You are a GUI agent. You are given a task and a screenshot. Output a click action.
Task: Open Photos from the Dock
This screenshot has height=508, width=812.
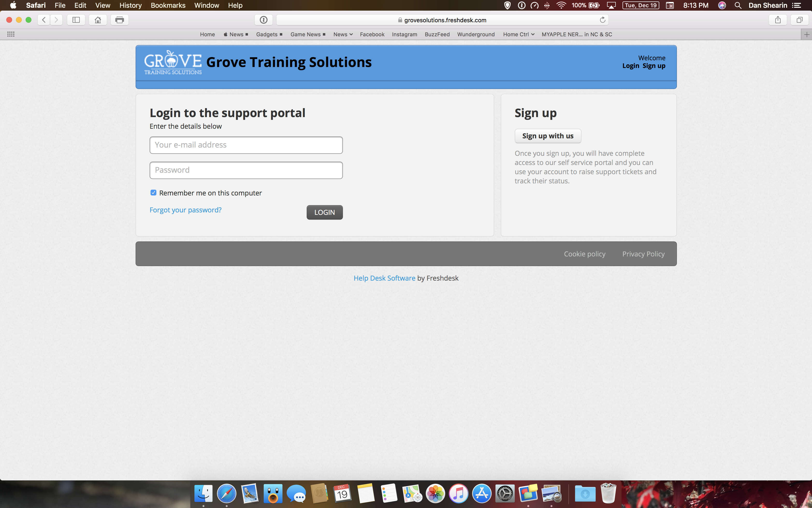435,493
